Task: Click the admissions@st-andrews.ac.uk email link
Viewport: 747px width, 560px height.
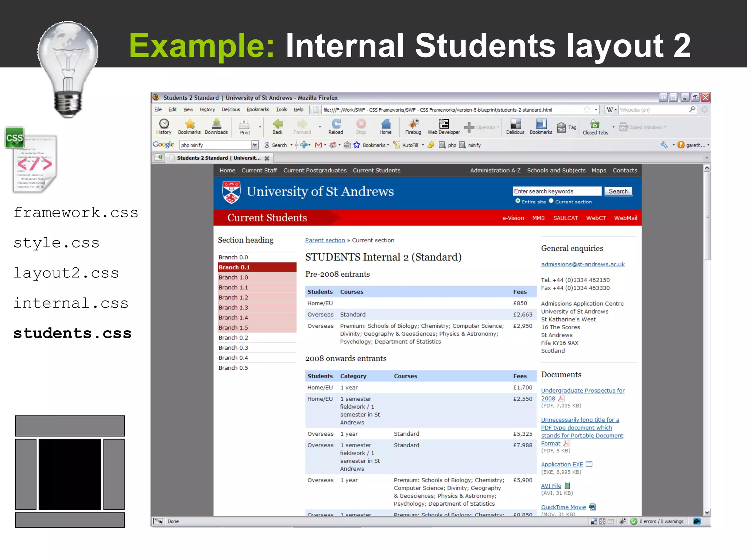Action: point(582,264)
